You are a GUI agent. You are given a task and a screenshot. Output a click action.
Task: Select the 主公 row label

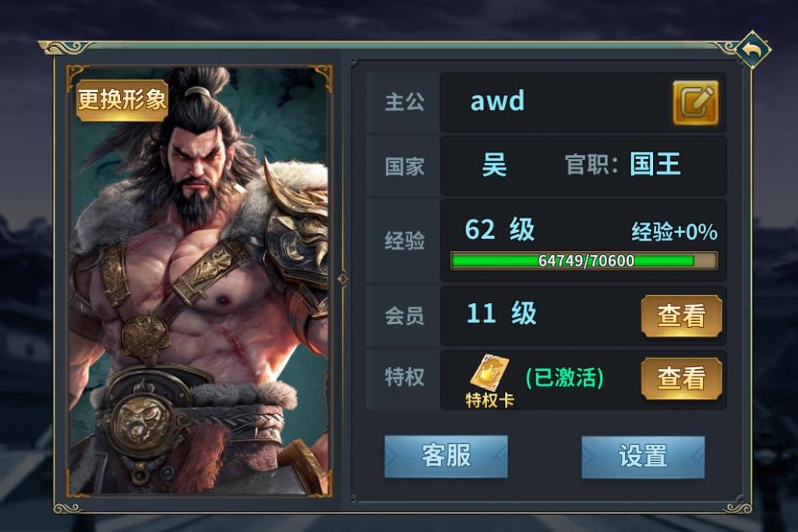click(x=404, y=102)
